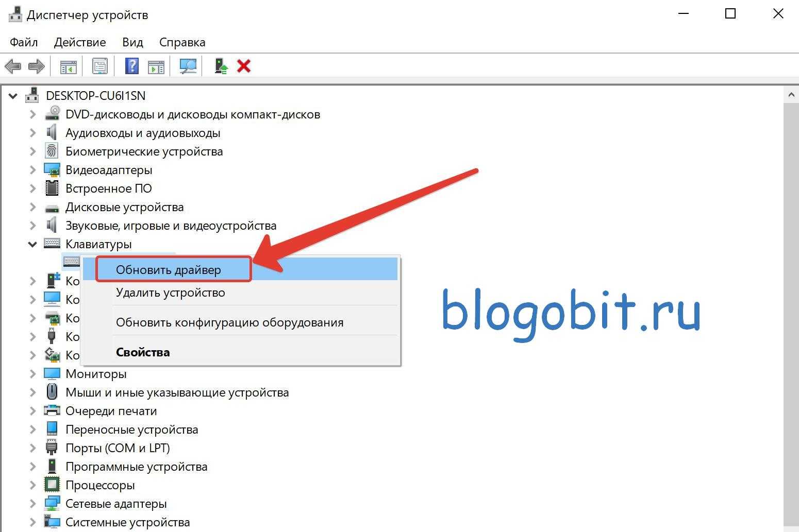
Task: Click Show/Hide console tree toolbar icon
Action: pyautogui.click(x=68, y=66)
